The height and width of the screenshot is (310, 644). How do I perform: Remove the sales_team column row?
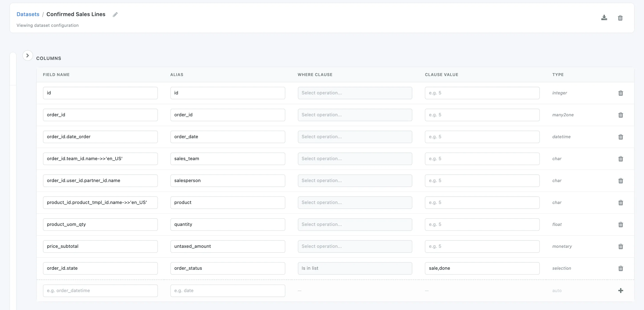(x=621, y=159)
